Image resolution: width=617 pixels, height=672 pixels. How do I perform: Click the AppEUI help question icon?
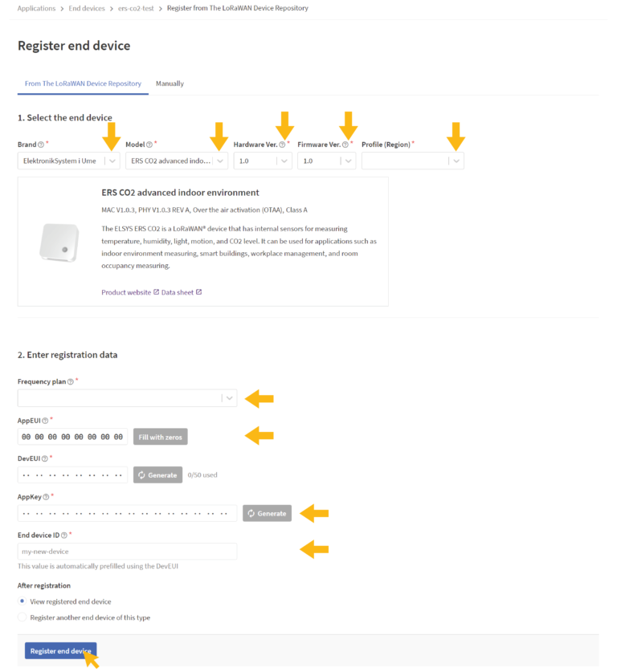point(45,421)
